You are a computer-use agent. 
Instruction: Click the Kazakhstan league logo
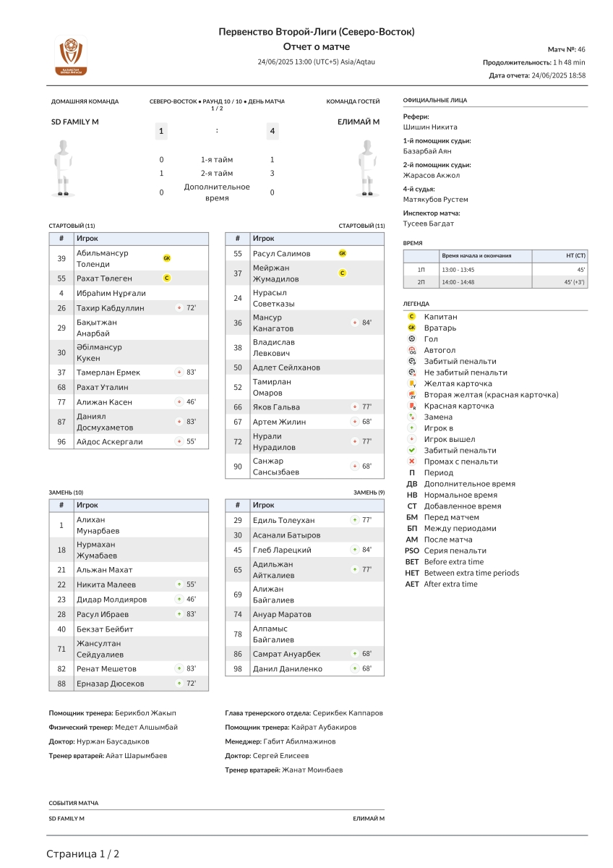71,56
